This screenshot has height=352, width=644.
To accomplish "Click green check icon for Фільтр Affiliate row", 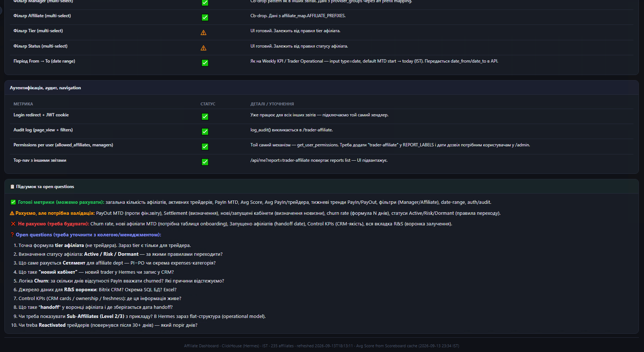I will (x=205, y=17).
